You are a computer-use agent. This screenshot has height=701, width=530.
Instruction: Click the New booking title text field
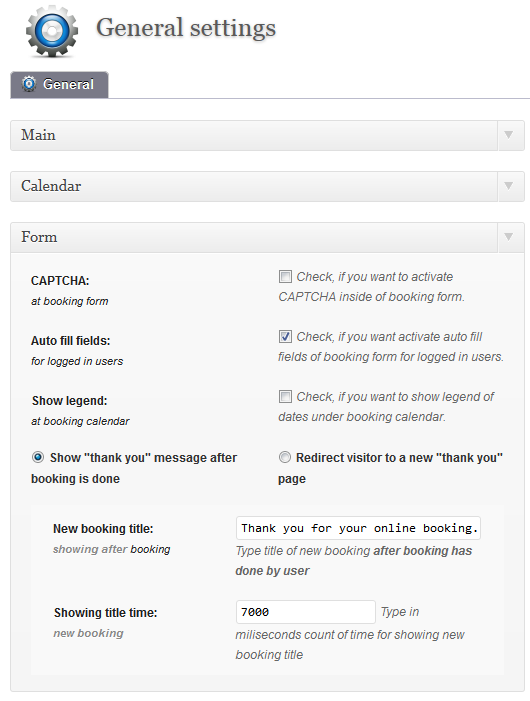pos(358,528)
